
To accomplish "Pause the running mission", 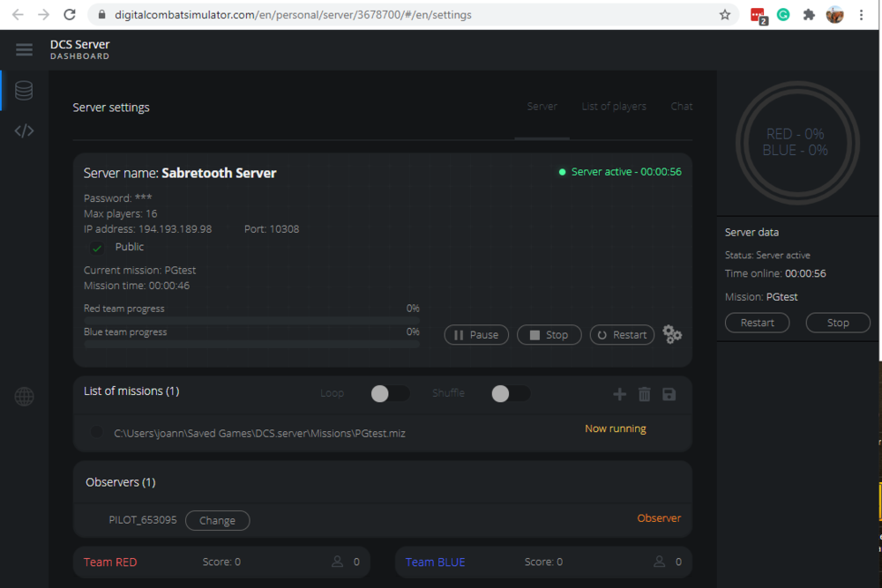I will (x=476, y=334).
